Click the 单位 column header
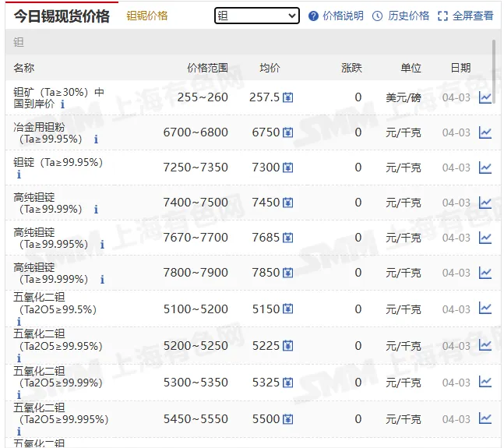Screen dimensions: 504x448 (411, 68)
